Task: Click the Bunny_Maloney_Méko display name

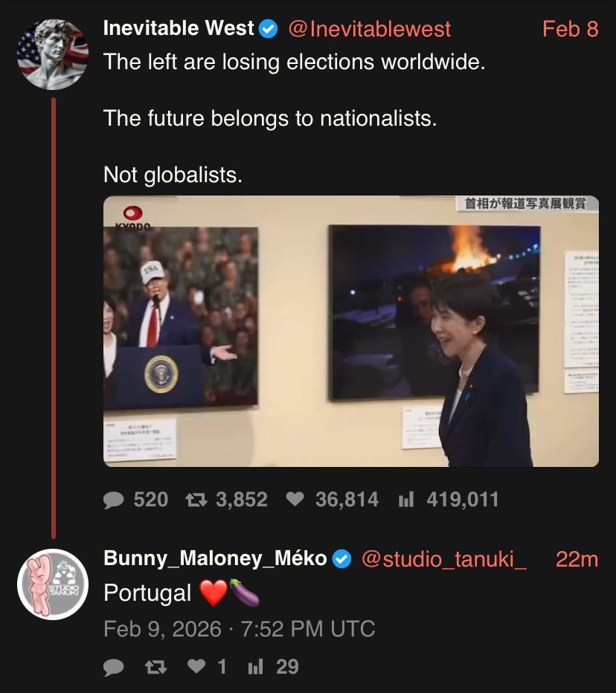Action: click(x=215, y=558)
